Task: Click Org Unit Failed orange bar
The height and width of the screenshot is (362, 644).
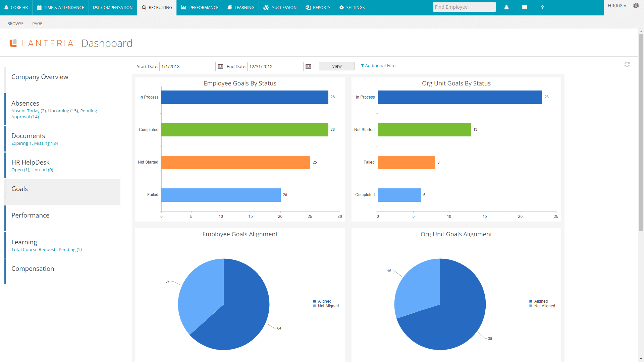Action: (x=406, y=162)
